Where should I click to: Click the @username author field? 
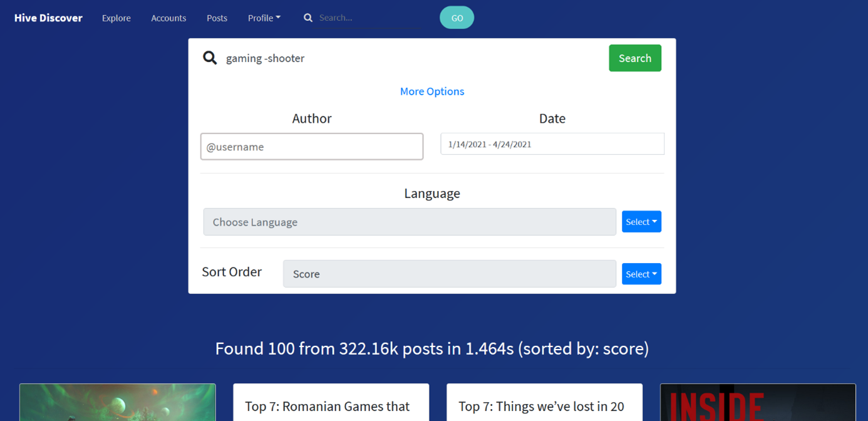point(312,147)
